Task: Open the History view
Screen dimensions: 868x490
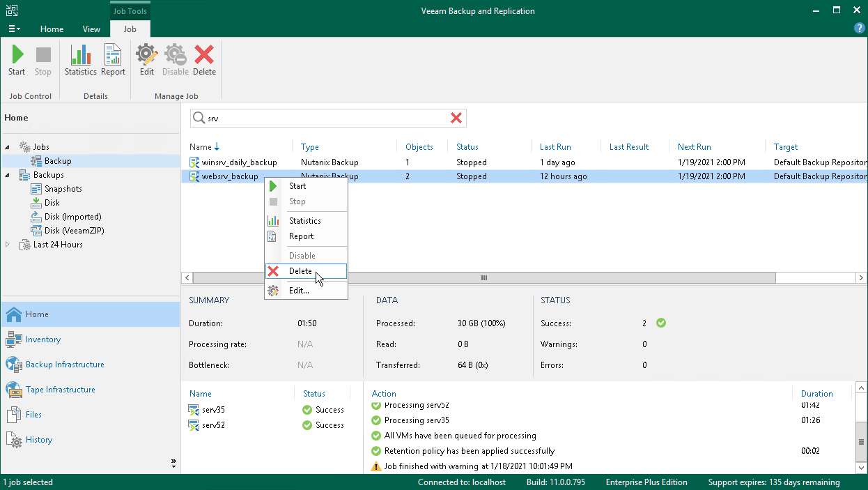Action: click(x=91, y=440)
